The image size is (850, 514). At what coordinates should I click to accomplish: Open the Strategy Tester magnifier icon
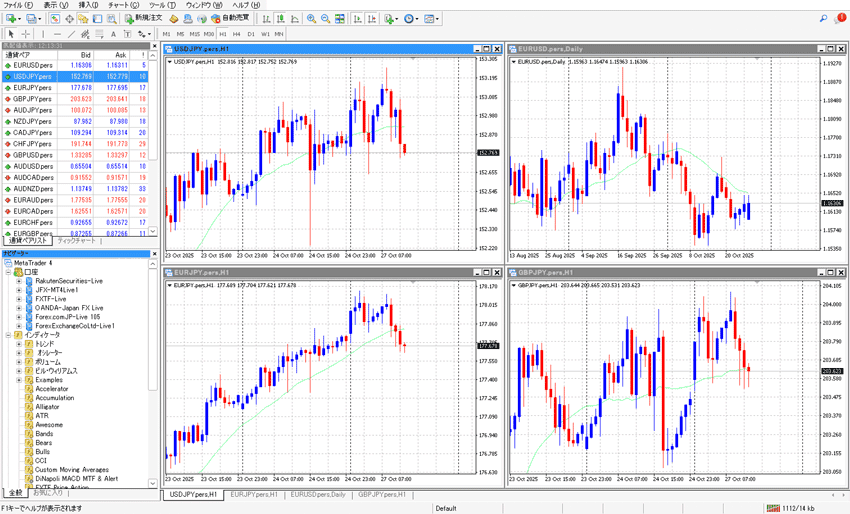tap(112, 18)
